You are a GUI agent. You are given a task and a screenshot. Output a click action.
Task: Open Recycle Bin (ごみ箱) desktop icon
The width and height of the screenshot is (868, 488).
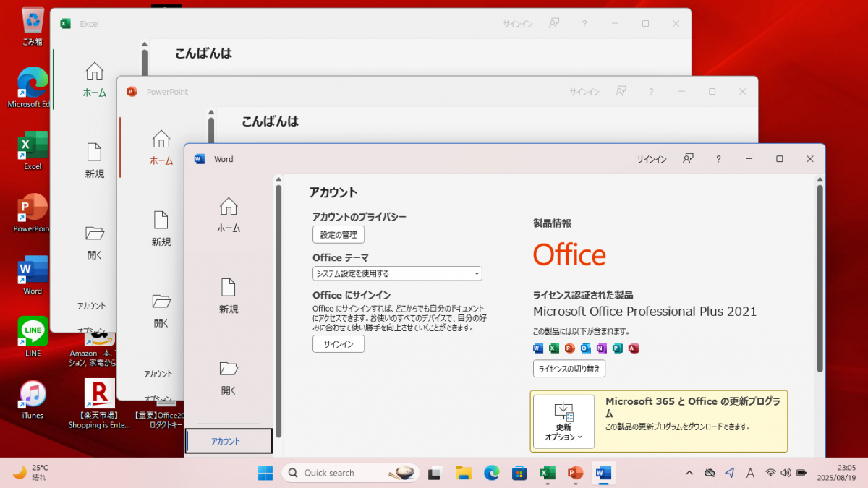[x=33, y=26]
